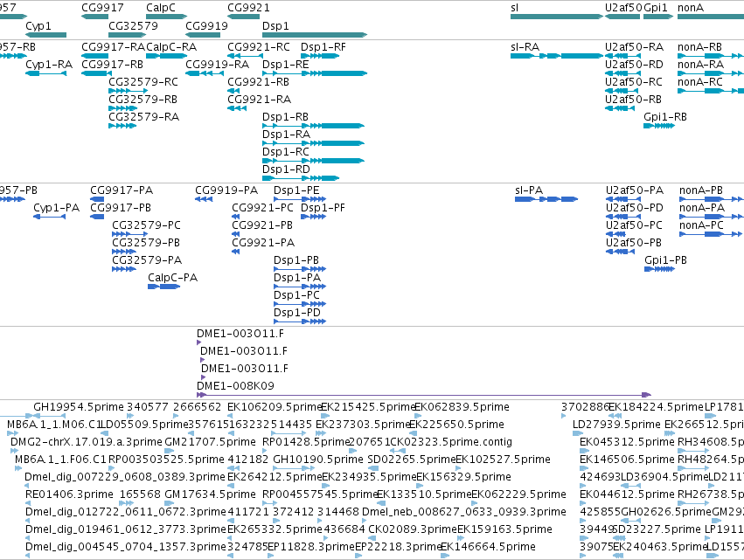Click CDS feature Dsp1-PD
This screenshot has width=744, height=560.
300,321
